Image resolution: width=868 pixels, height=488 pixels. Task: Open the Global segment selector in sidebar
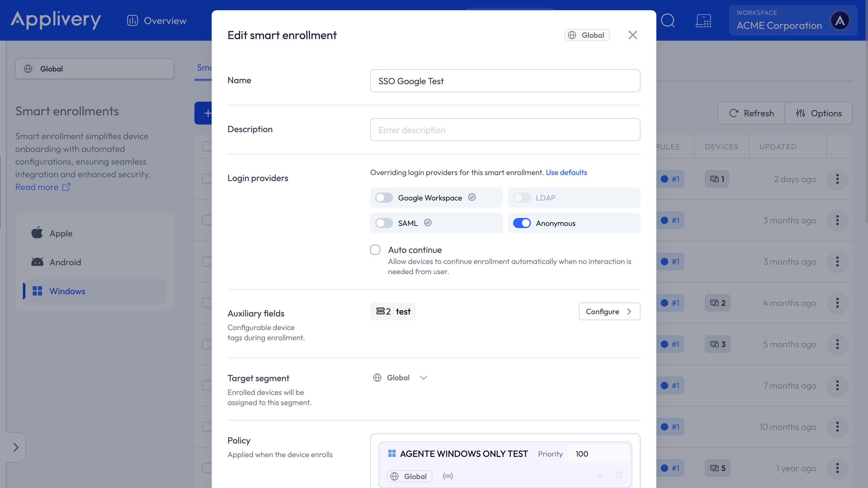pyautogui.click(x=94, y=69)
